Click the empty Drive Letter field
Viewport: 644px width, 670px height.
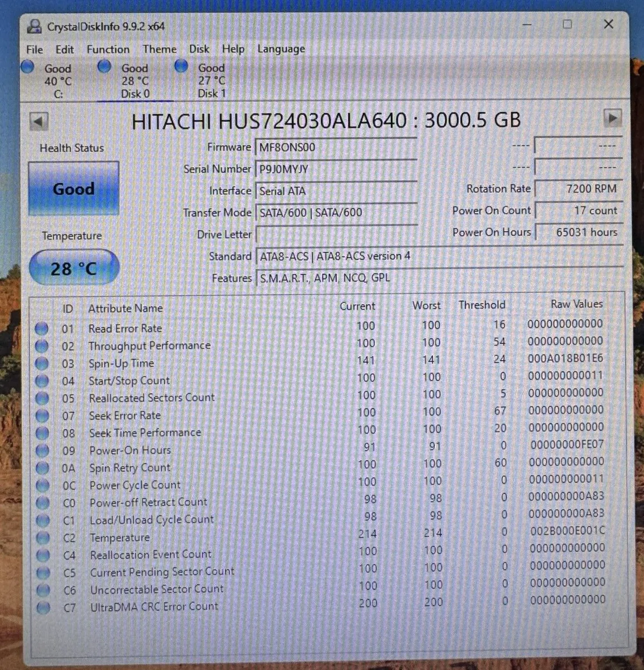[x=336, y=234]
